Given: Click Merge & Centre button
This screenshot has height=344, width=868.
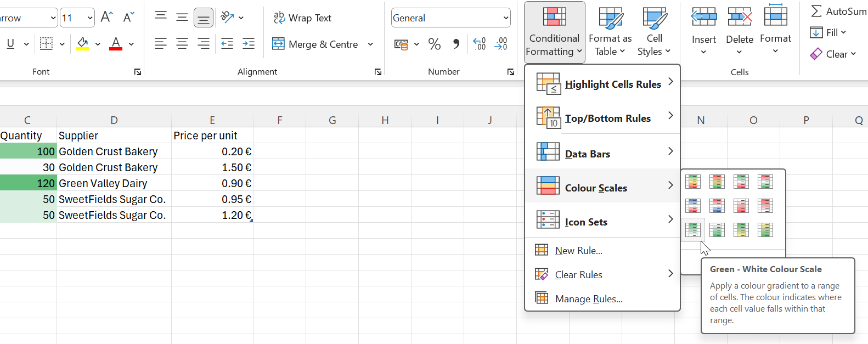Looking at the screenshot, I should tap(315, 44).
